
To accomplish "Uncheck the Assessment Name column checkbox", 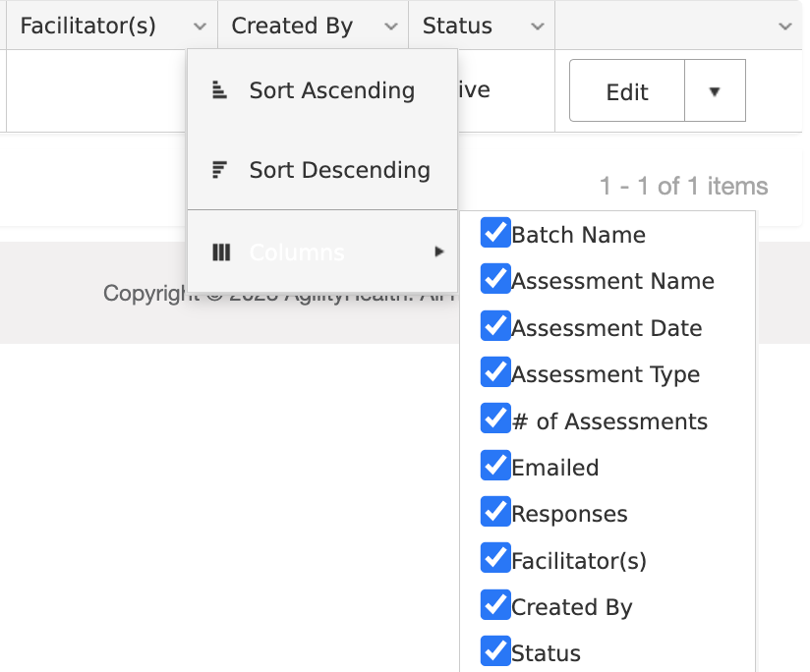I will pyautogui.click(x=495, y=279).
